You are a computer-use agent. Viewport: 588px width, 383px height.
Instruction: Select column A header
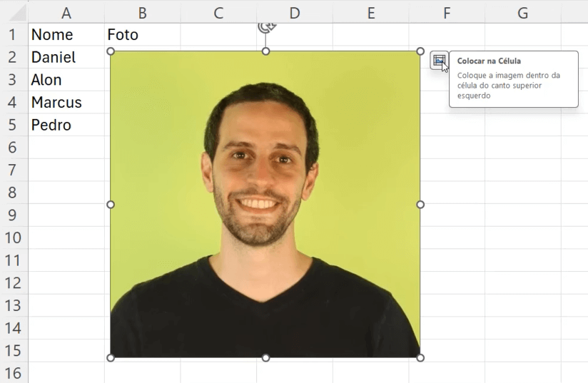coord(66,13)
